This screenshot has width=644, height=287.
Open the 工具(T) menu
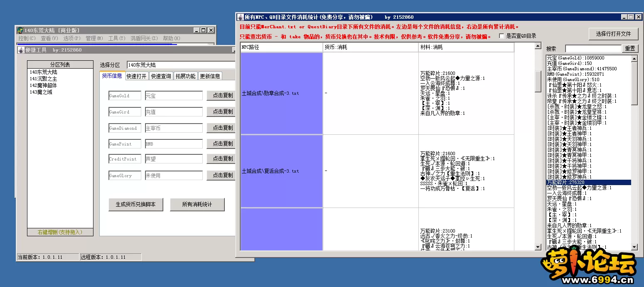(x=117, y=38)
